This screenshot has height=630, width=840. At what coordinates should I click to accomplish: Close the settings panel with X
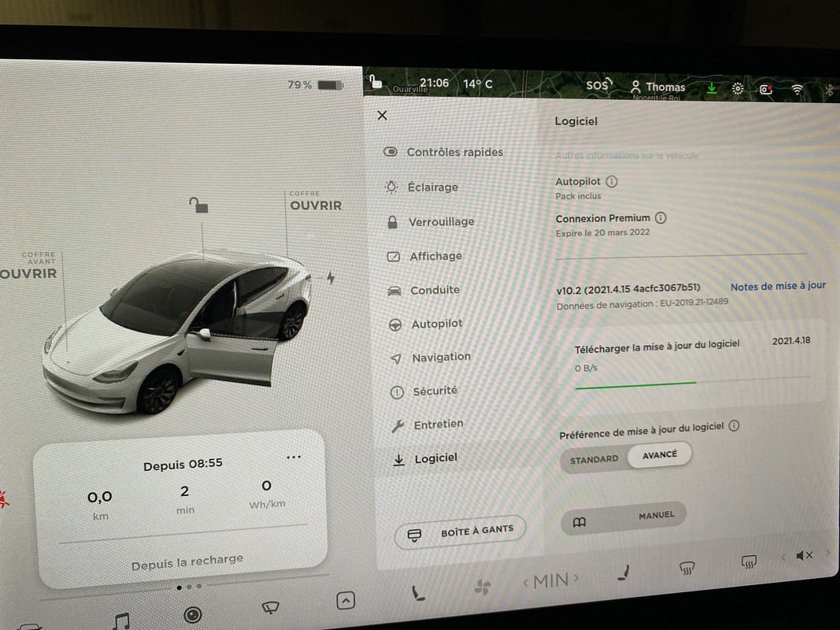[x=382, y=115]
